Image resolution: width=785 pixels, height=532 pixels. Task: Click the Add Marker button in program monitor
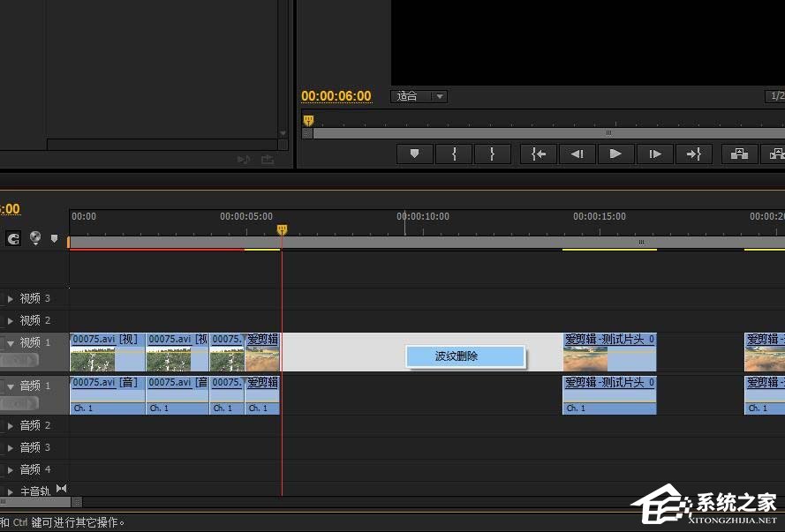pyautogui.click(x=414, y=154)
